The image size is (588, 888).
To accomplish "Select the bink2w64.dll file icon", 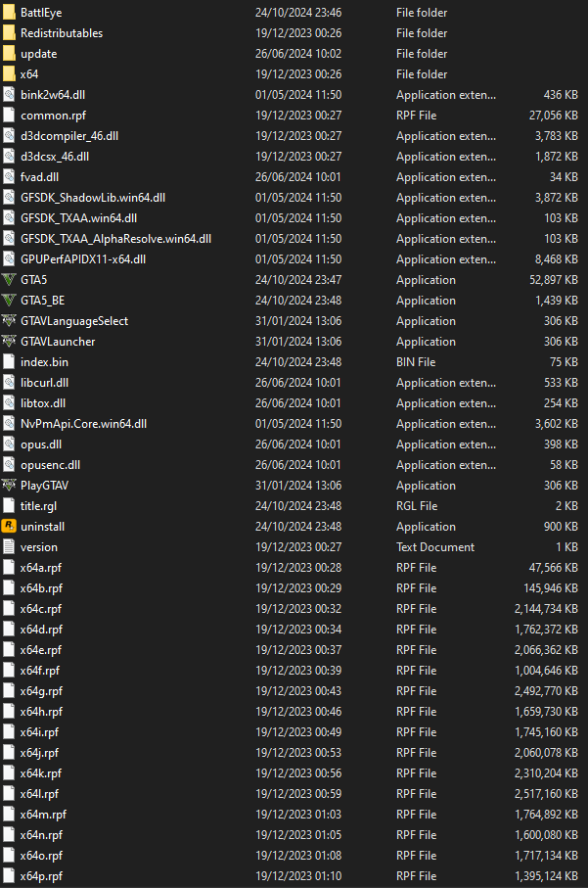I will [9, 95].
